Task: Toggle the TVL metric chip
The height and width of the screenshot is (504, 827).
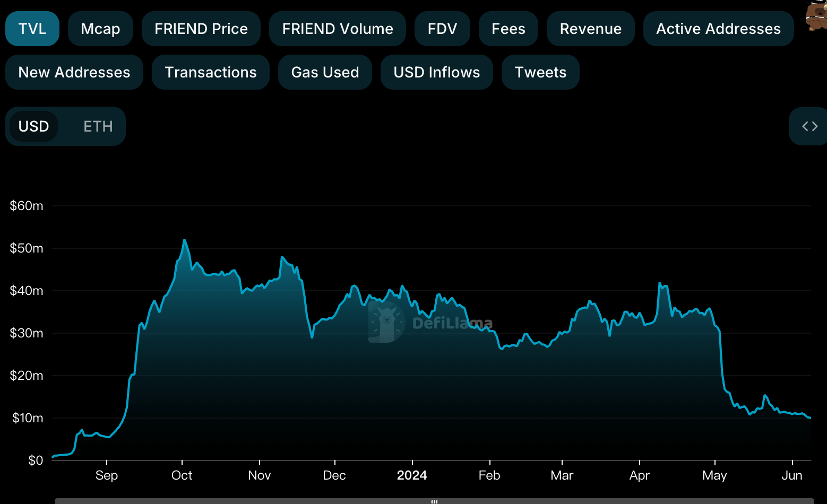Action: click(32, 29)
